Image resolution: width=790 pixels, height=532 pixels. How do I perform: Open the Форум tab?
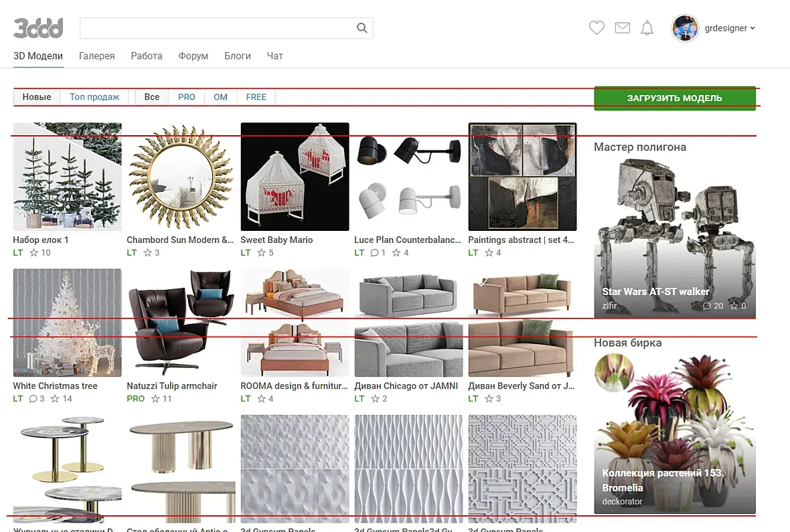[x=193, y=56]
